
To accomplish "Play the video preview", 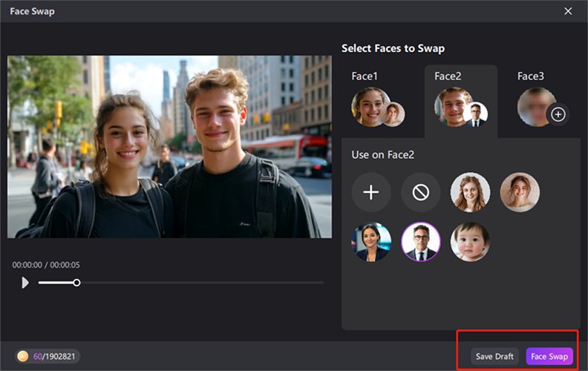I will pos(25,283).
